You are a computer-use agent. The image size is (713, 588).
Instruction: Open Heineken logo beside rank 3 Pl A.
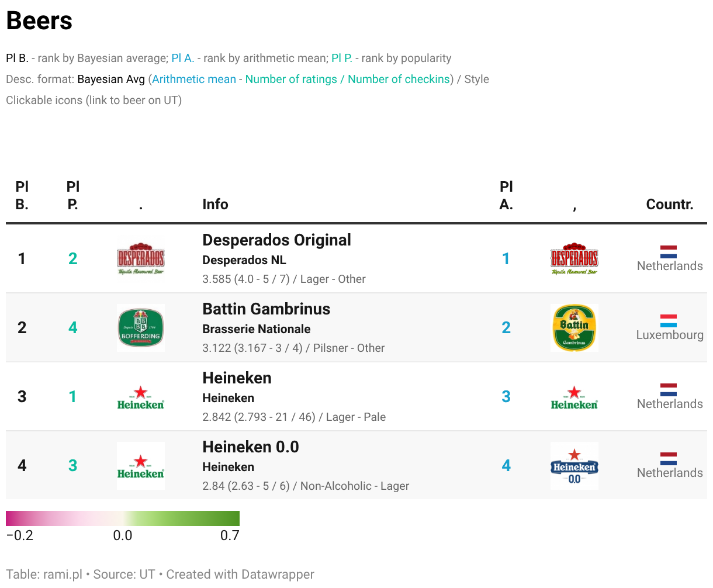574,396
